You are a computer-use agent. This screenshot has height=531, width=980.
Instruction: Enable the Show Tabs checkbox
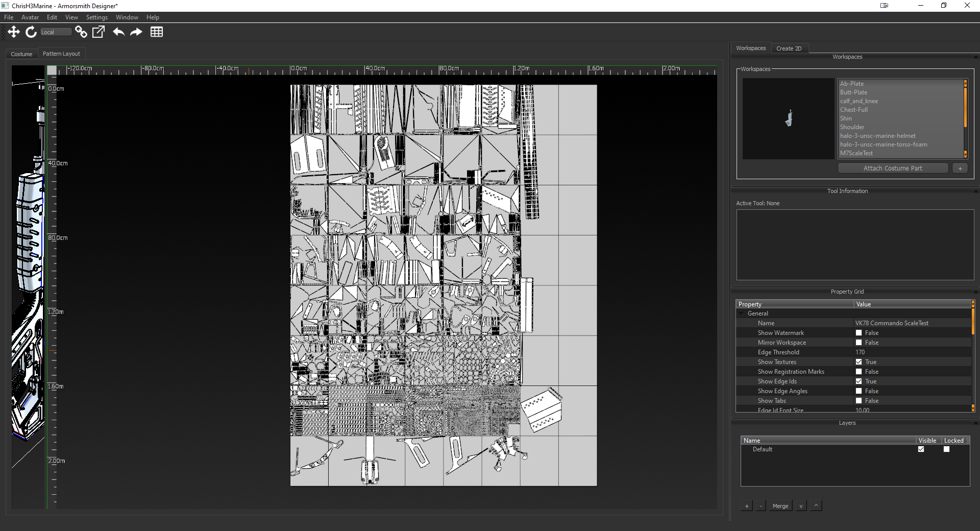point(859,401)
